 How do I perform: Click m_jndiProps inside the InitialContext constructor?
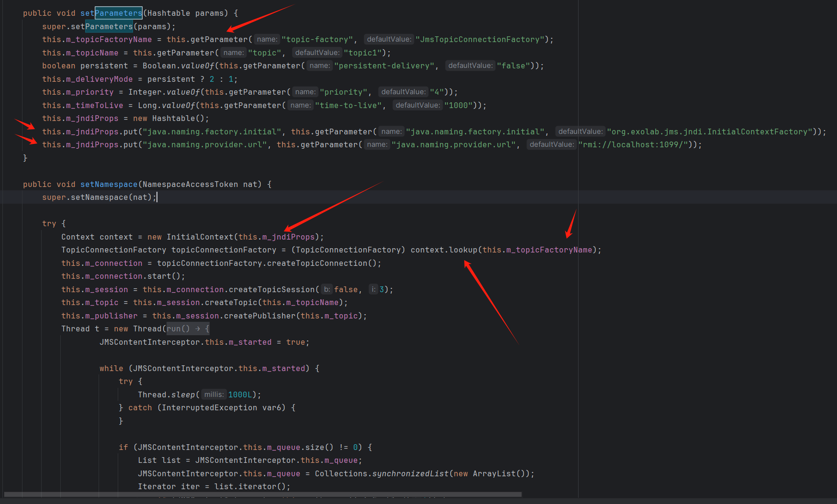(288, 237)
